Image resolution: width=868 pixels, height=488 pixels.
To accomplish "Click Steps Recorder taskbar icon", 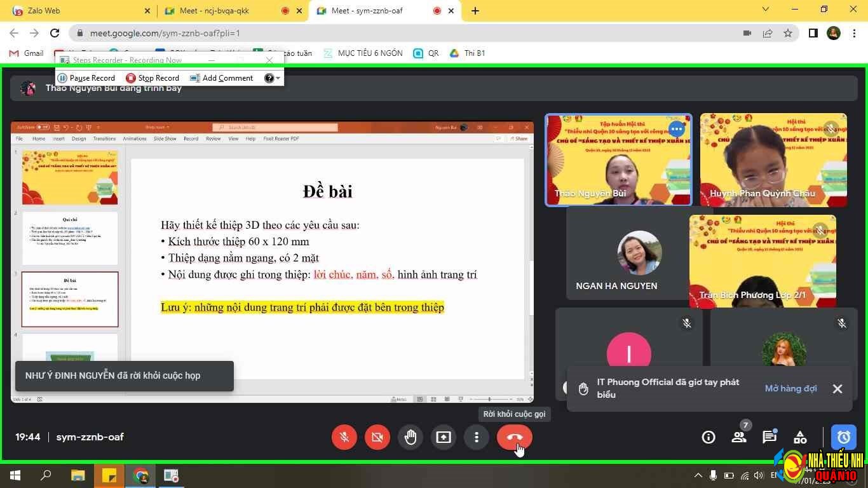I will click(172, 475).
